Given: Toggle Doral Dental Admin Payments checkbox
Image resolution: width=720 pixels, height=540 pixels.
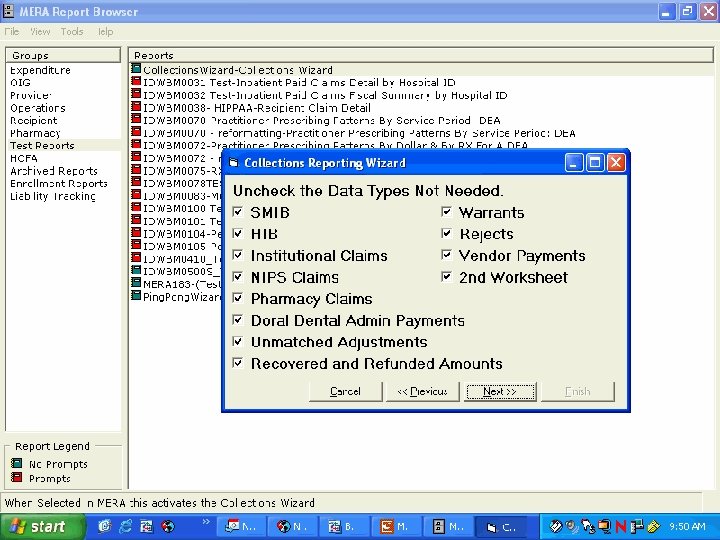Looking at the screenshot, I should (x=238, y=320).
